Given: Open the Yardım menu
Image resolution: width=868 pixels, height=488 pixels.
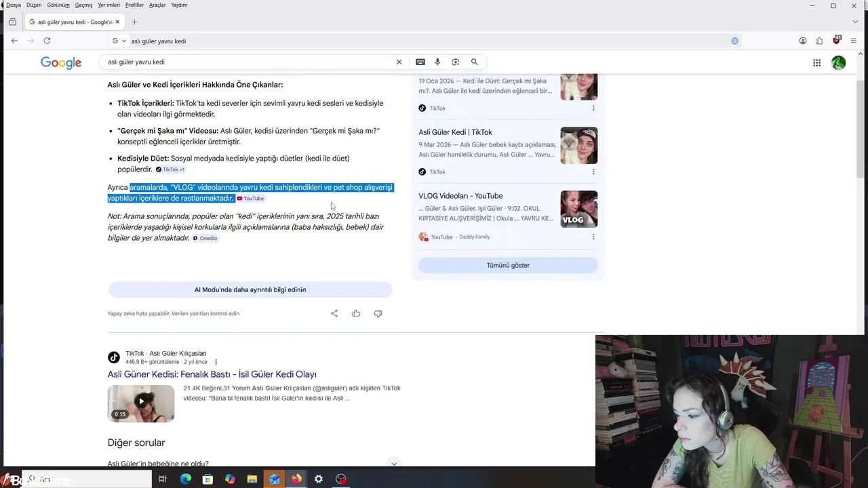Looking at the screenshot, I should coord(179,5).
